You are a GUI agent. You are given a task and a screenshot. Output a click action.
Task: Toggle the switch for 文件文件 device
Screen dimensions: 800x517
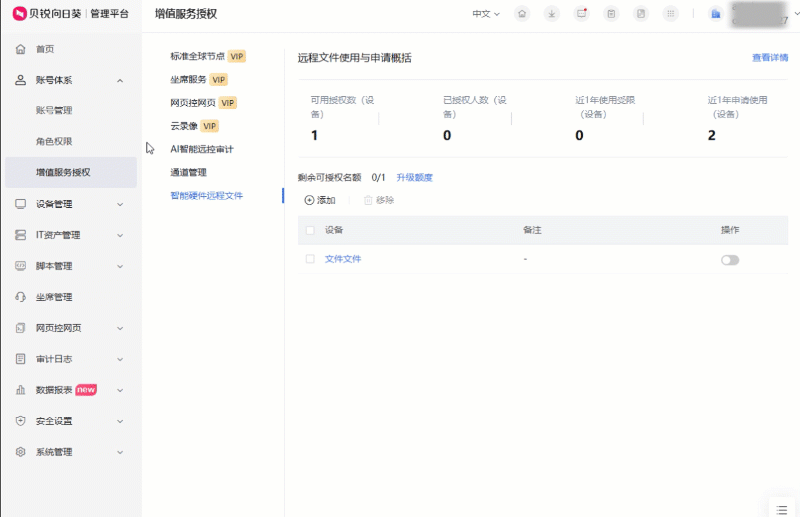(730, 260)
